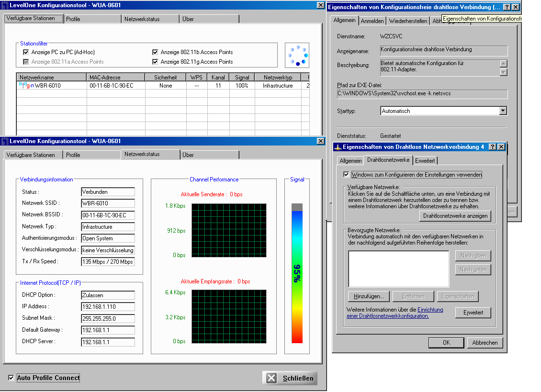Click MAC address 00-11-6B-1C-90-EC in the station list
The image size is (541, 392).
click(x=112, y=86)
